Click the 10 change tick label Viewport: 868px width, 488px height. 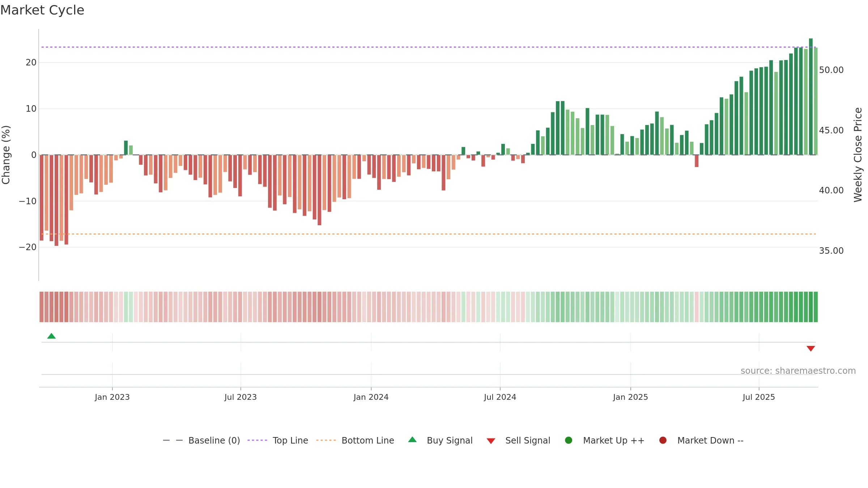click(x=31, y=109)
